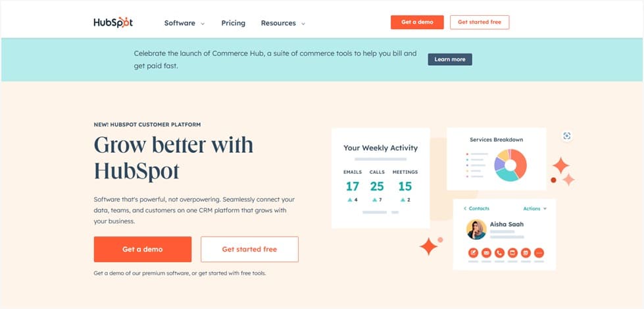Screen dimensions: 644x309
Task: Click the phone call icon on contact card
Action: (x=499, y=252)
